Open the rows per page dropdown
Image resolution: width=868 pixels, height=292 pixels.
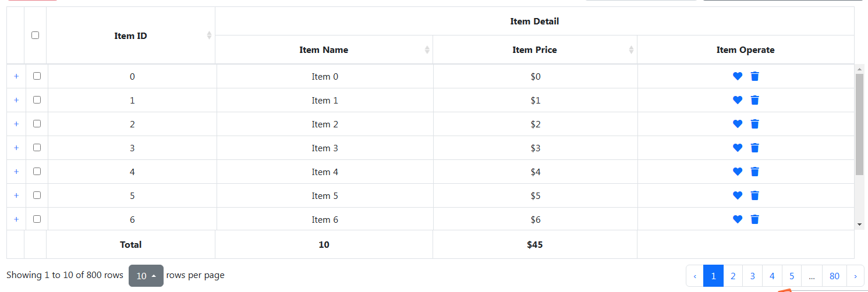coord(146,276)
